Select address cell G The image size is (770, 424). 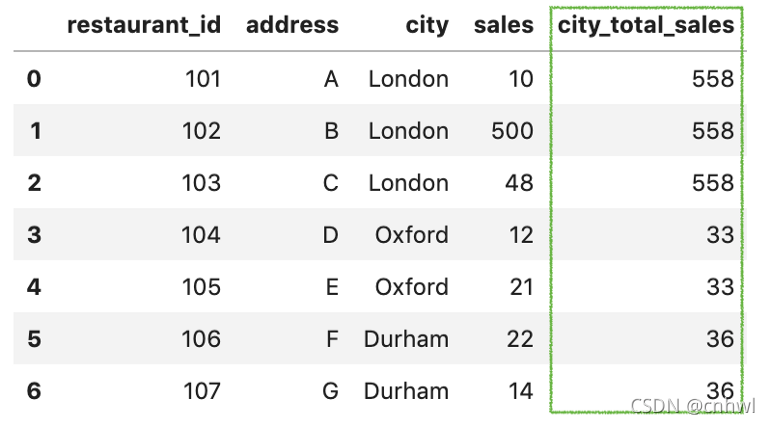330,391
